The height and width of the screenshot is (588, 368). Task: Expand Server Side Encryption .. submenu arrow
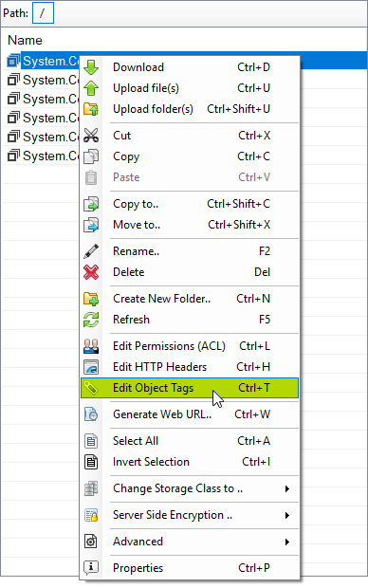pos(287,515)
